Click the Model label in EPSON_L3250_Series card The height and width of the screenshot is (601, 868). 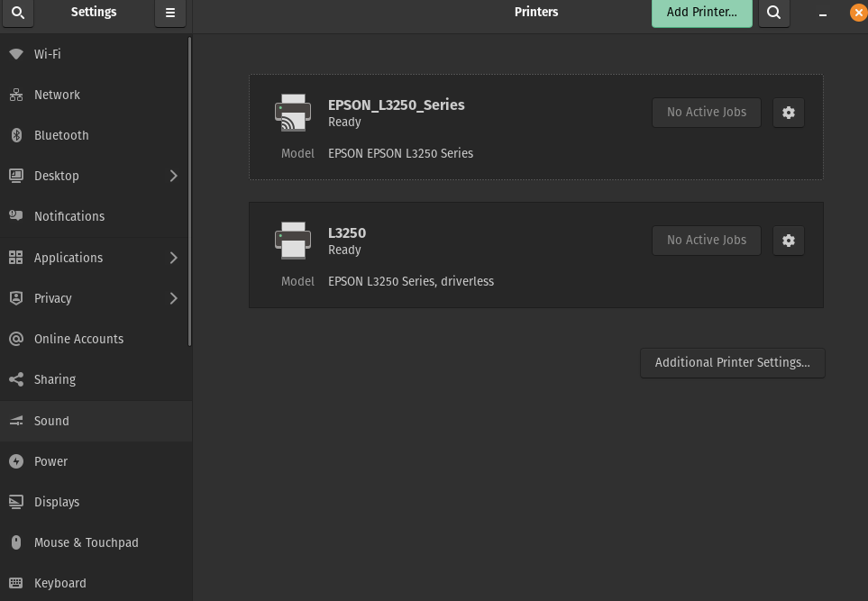click(297, 153)
